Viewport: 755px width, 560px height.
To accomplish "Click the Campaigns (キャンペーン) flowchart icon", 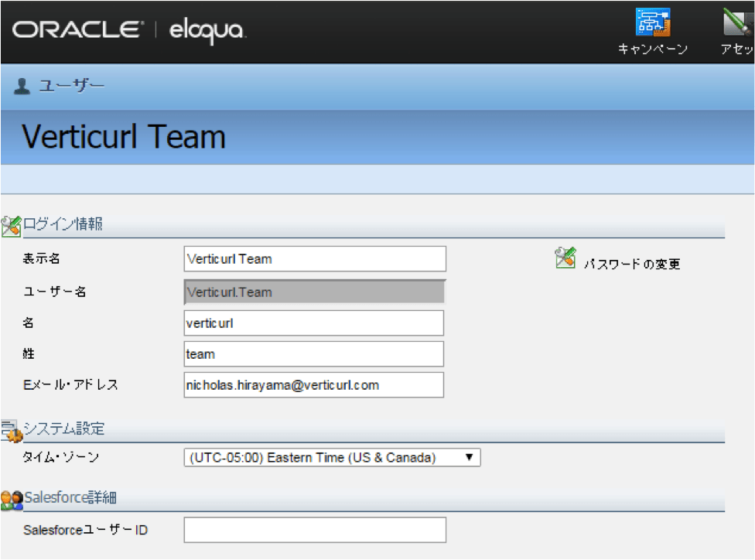I will click(x=653, y=22).
